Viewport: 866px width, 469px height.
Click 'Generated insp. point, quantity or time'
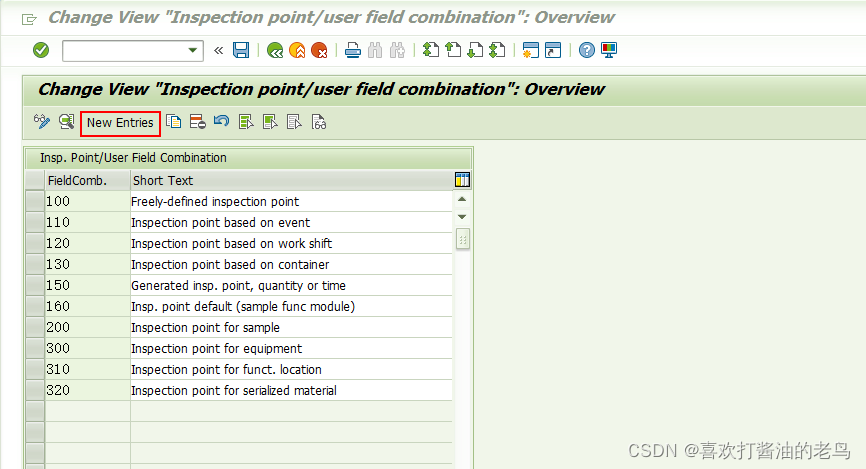coord(238,286)
